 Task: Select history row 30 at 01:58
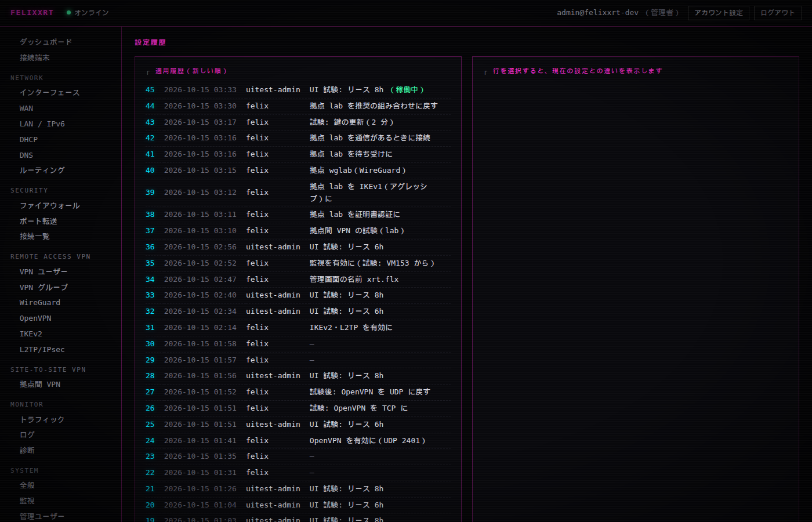(298, 344)
